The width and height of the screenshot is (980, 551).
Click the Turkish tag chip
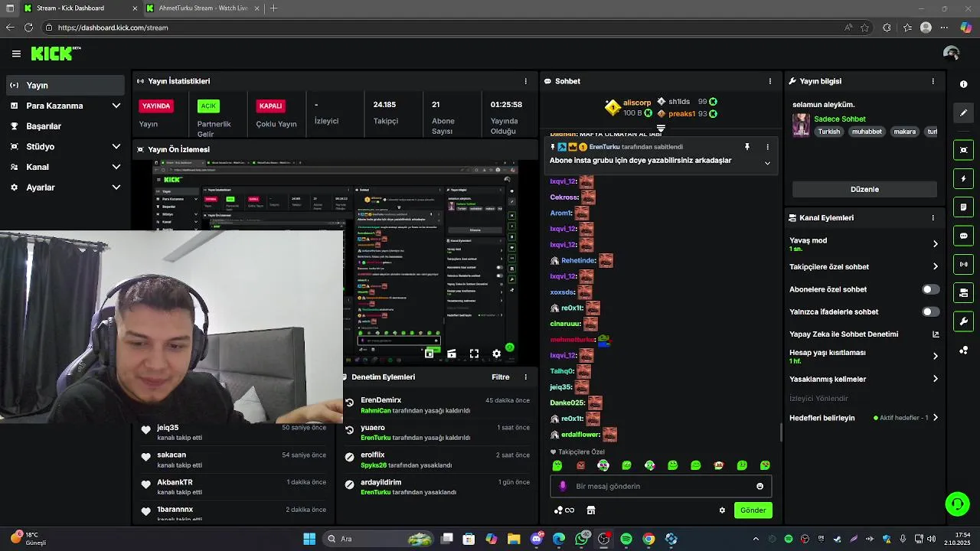829,132
